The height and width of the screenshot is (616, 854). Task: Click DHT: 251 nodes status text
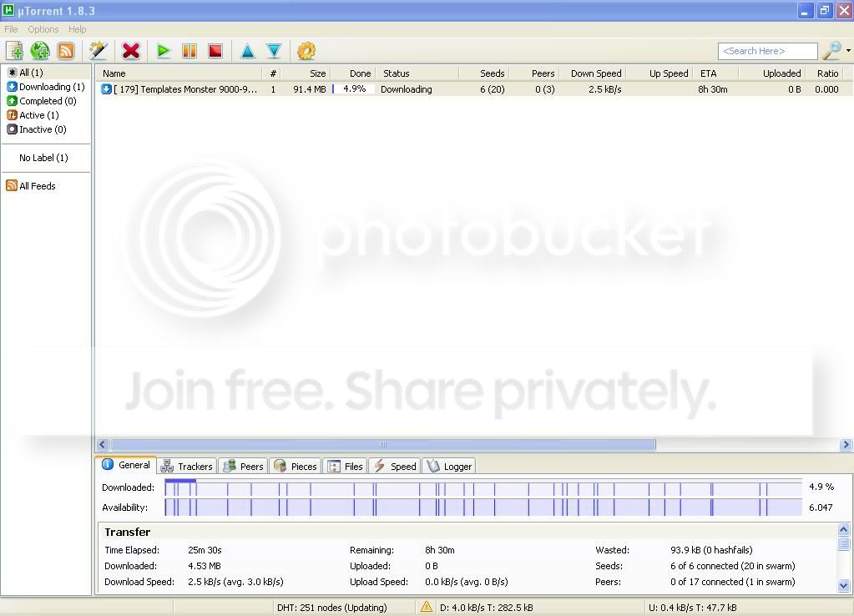(331, 608)
